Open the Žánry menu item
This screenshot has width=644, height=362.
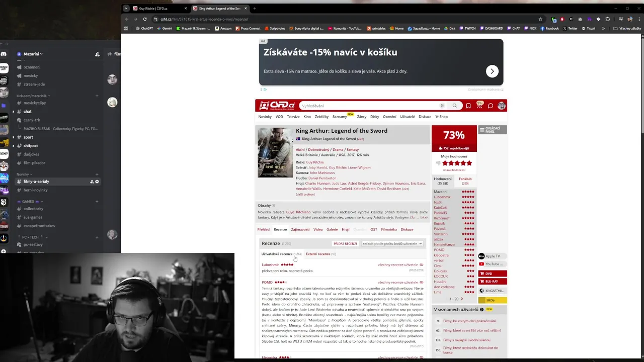[x=362, y=117]
